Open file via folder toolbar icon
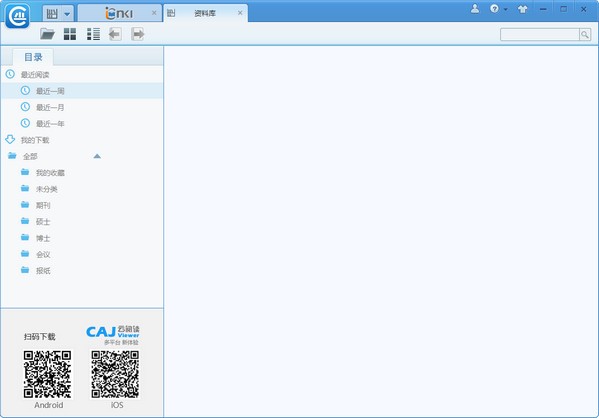The height and width of the screenshot is (418, 599). 47,34
